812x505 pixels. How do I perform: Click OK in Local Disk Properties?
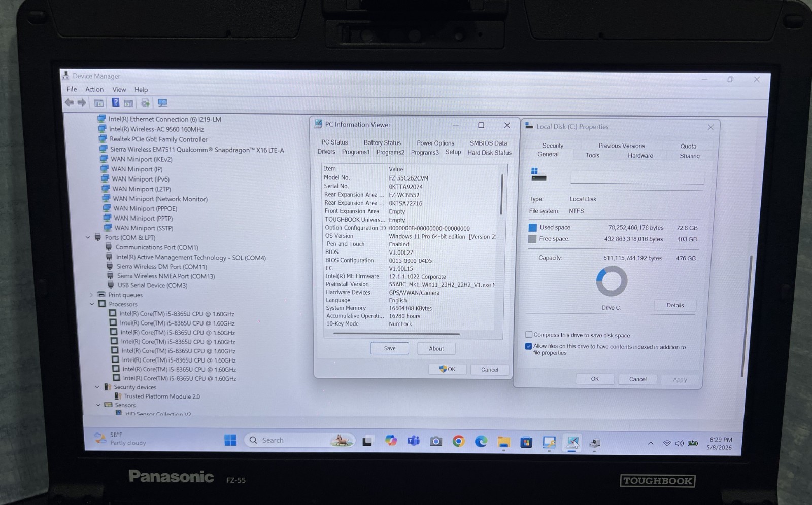(595, 379)
